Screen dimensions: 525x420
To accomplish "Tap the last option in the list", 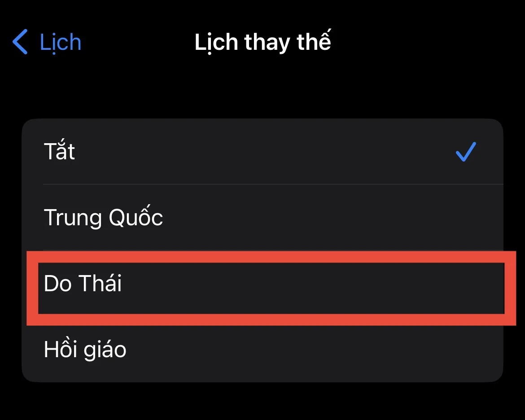I will point(262,349).
